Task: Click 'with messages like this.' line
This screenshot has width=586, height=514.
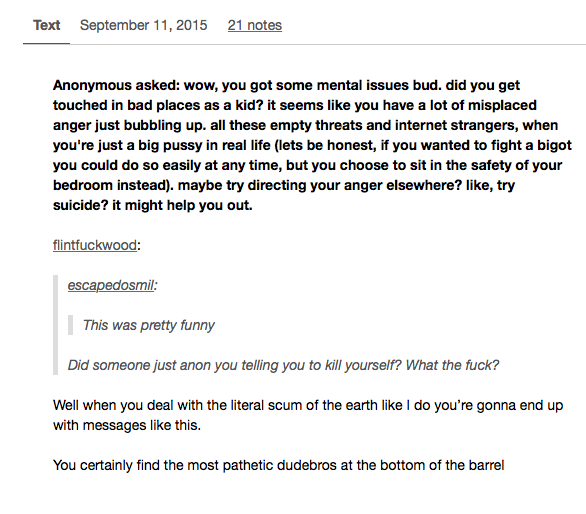Action: click(x=127, y=425)
